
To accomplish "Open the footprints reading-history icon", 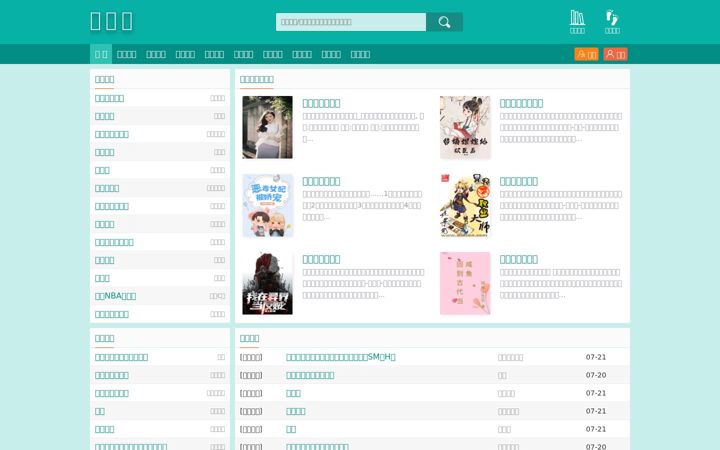I will tap(612, 22).
